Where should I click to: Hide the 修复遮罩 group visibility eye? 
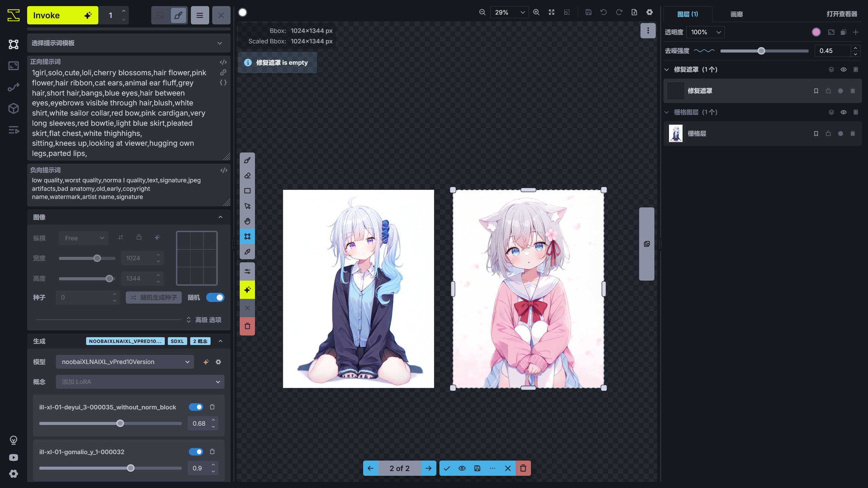click(844, 69)
